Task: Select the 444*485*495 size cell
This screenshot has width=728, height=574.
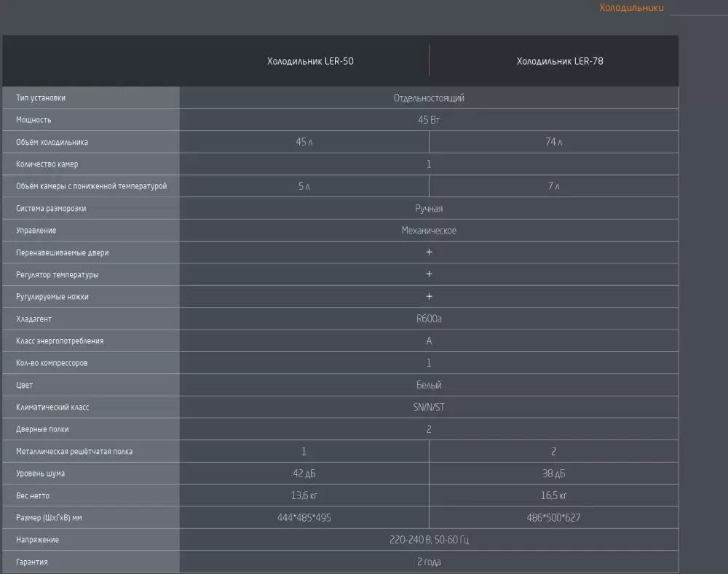Action: pyautogui.click(x=304, y=518)
